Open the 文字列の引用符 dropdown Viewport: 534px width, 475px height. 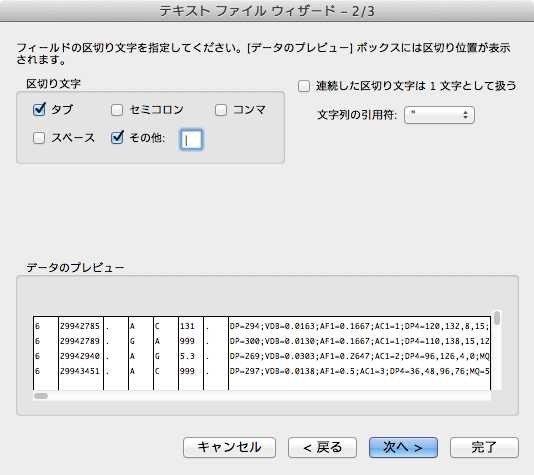click(439, 115)
